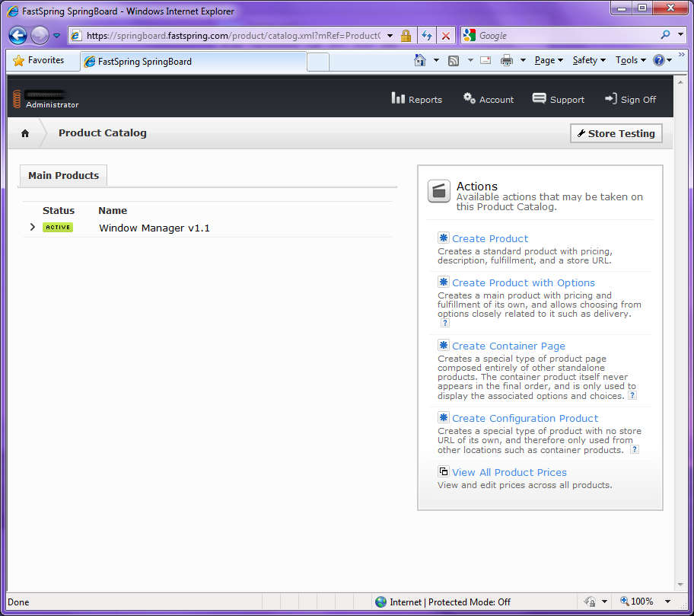
Task: Click the asterisk icon beside Create Product with Options
Action: click(x=443, y=282)
